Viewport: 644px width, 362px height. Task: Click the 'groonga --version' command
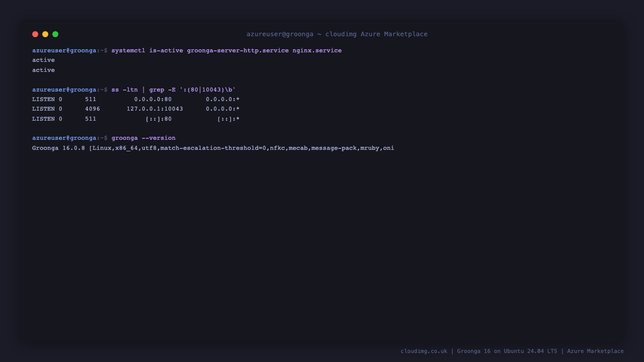point(143,138)
